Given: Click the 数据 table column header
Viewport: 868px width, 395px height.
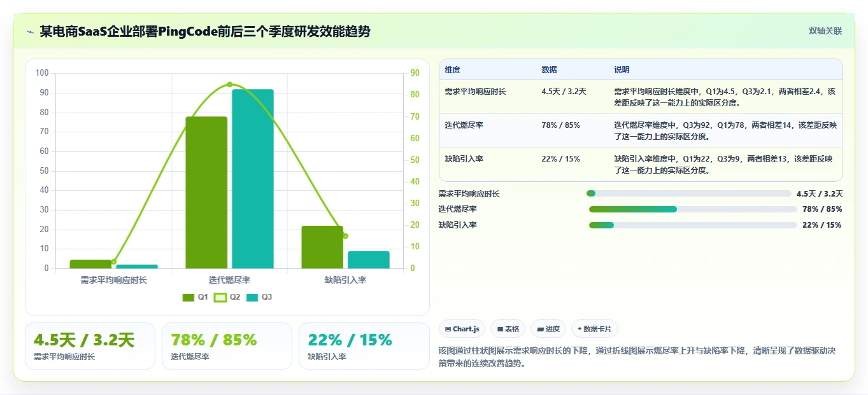Looking at the screenshot, I should (x=550, y=70).
